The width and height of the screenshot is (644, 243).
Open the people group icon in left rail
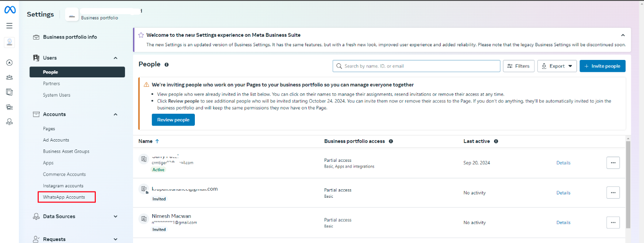point(9,77)
